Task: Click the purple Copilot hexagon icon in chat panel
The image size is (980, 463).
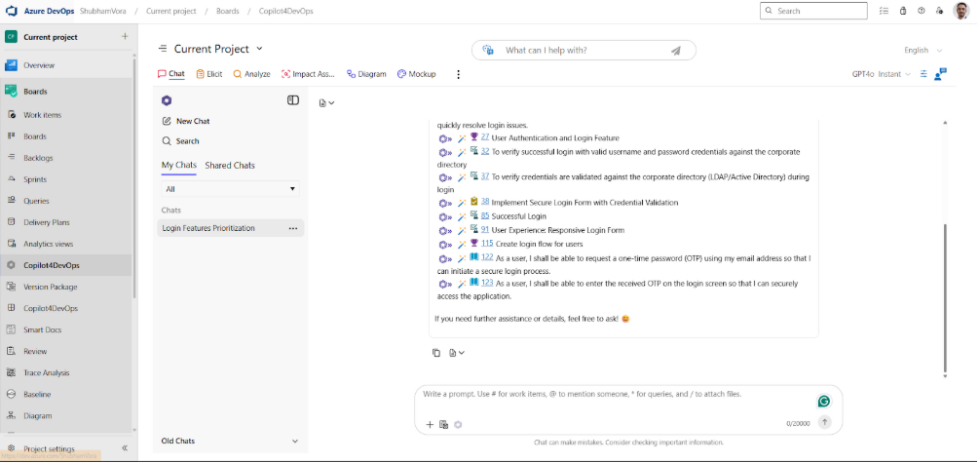Action: tap(167, 100)
